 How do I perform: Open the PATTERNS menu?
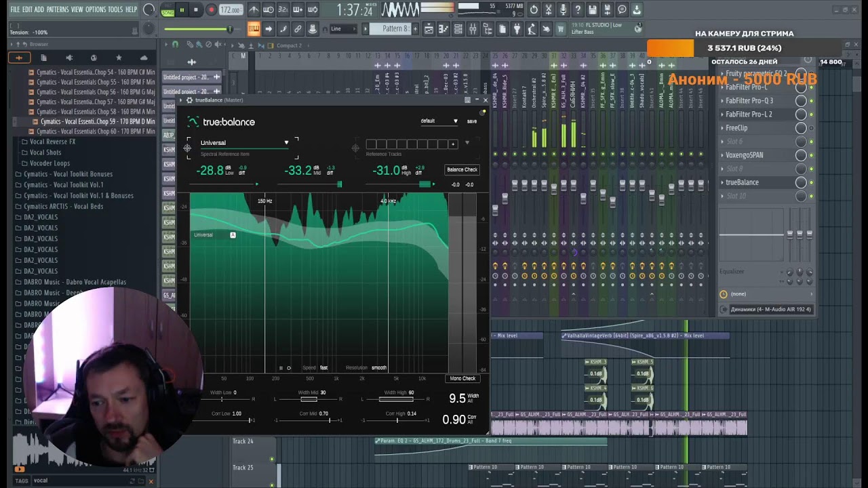click(x=57, y=9)
